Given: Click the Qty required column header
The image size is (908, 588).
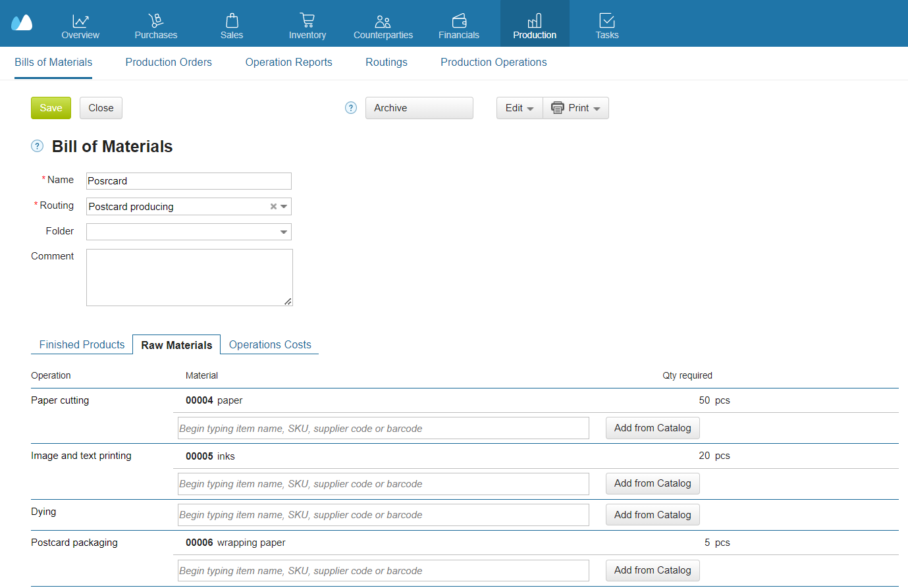Looking at the screenshot, I should click(x=687, y=375).
